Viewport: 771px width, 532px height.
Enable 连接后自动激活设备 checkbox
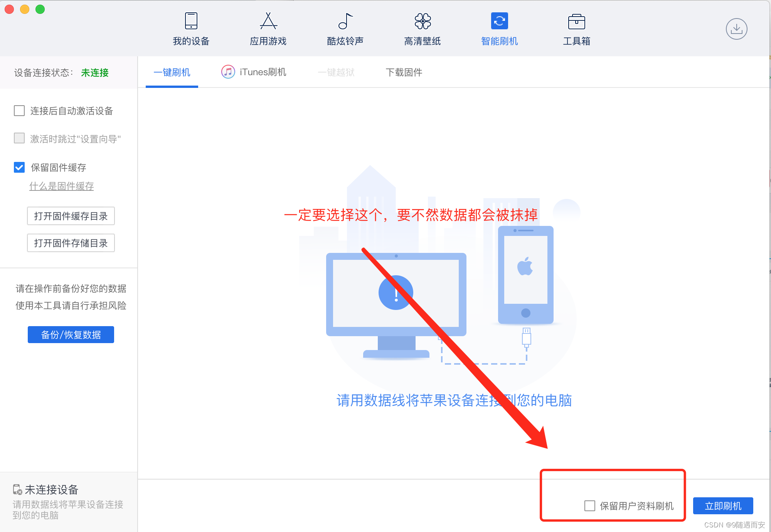pyautogui.click(x=19, y=111)
